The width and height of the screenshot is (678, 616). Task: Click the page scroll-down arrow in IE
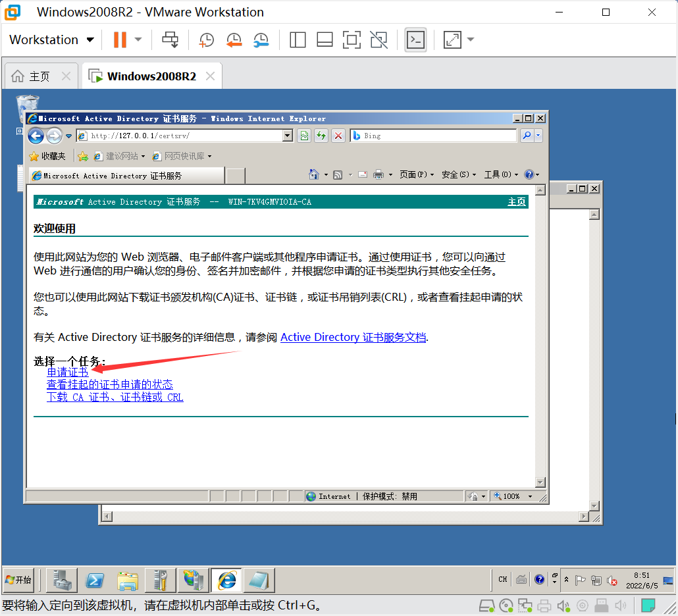coord(540,482)
